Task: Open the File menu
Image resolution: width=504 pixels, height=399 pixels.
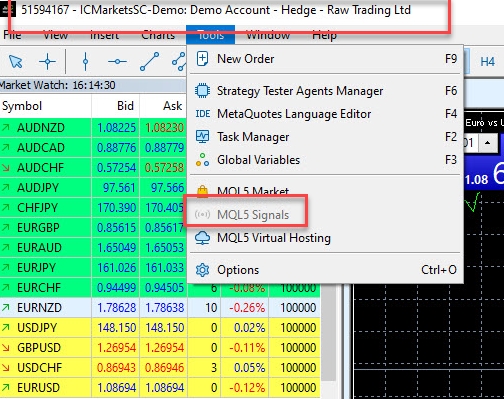Action: click(12, 35)
